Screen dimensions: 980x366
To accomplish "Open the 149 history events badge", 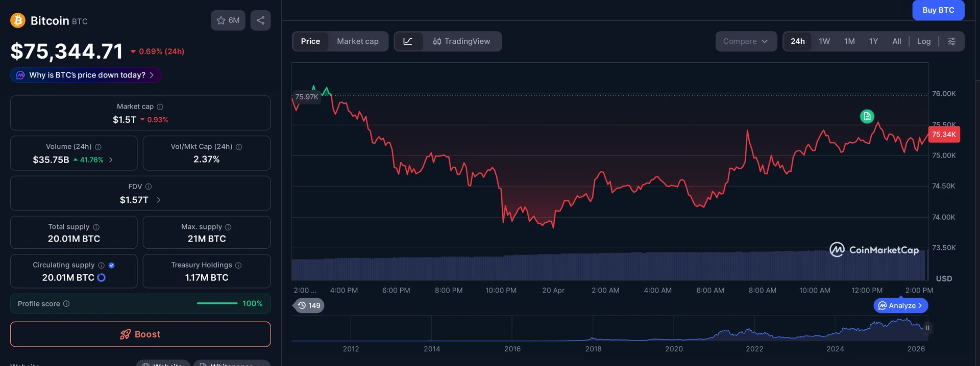I will (x=309, y=305).
